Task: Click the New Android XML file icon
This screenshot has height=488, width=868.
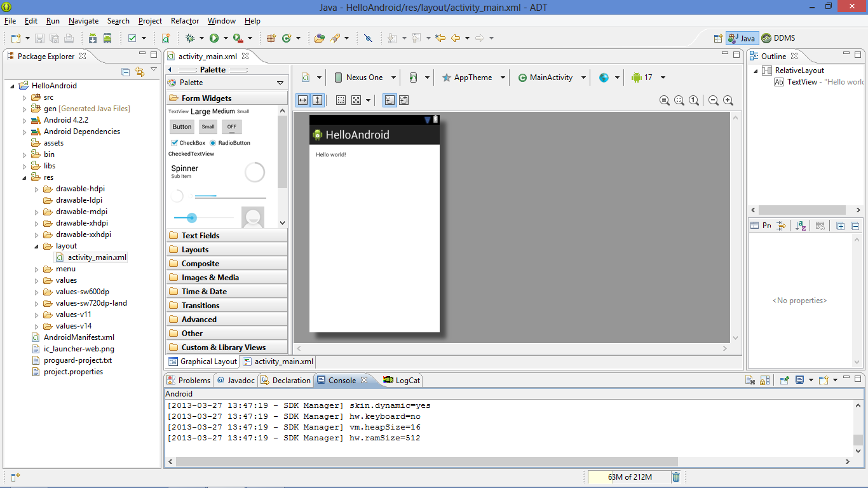Action: [x=166, y=38]
